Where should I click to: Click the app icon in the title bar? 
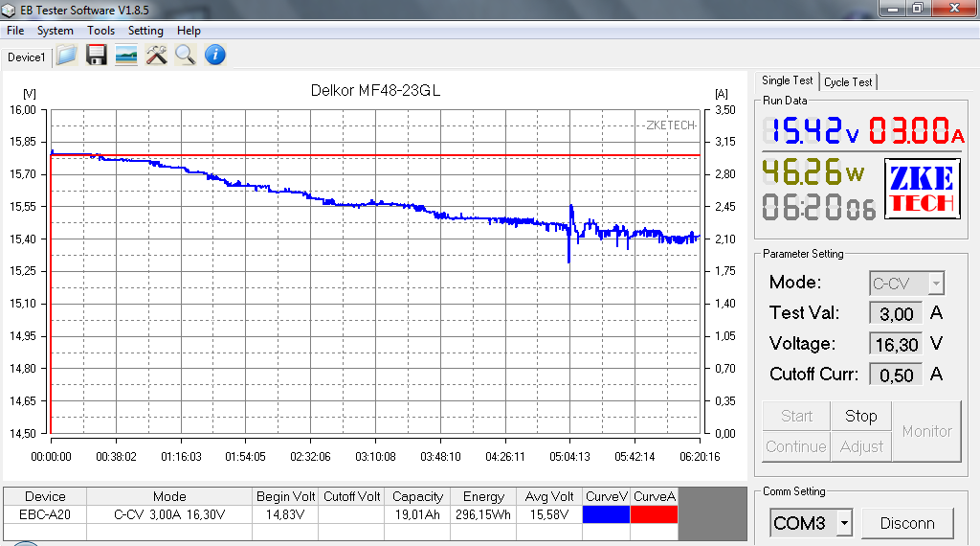tap(11, 10)
